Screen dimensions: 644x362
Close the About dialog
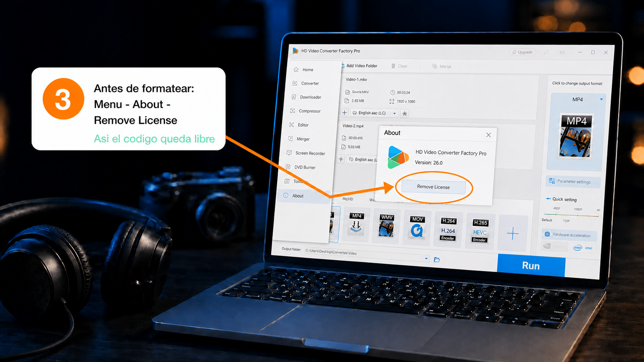[488, 135]
